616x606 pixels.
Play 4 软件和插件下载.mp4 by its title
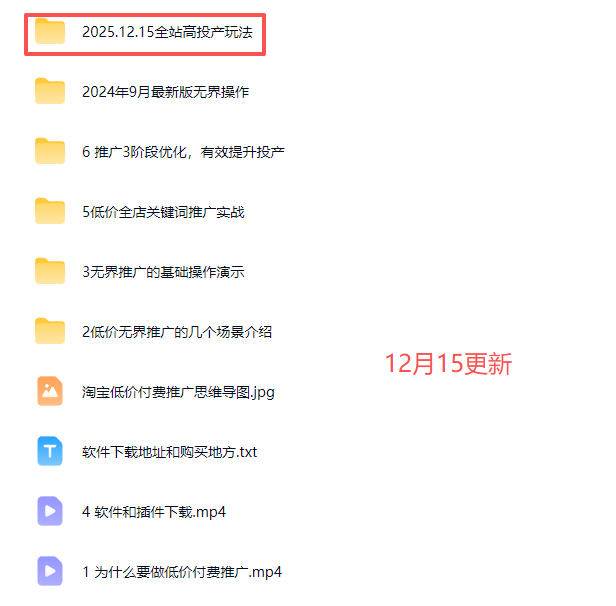[154, 512]
